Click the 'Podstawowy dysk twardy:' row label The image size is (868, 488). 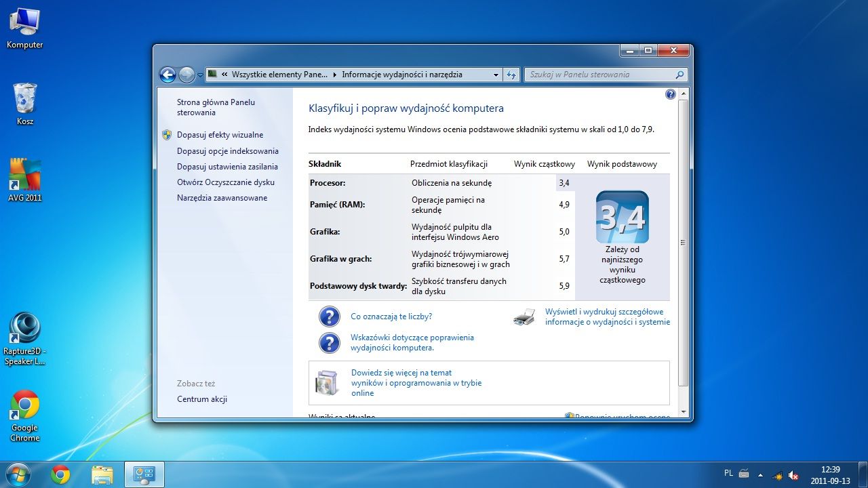click(358, 286)
